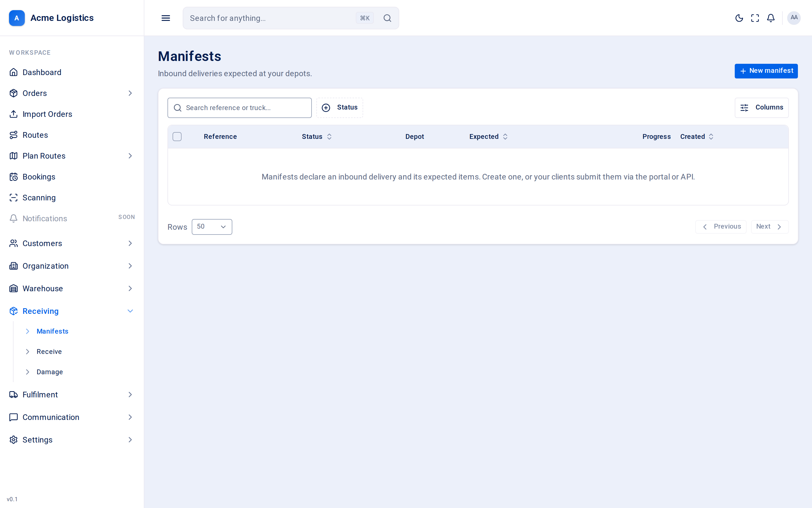Open Damage under Receiving
The image size is (812, 508).
tap(50, 372)
